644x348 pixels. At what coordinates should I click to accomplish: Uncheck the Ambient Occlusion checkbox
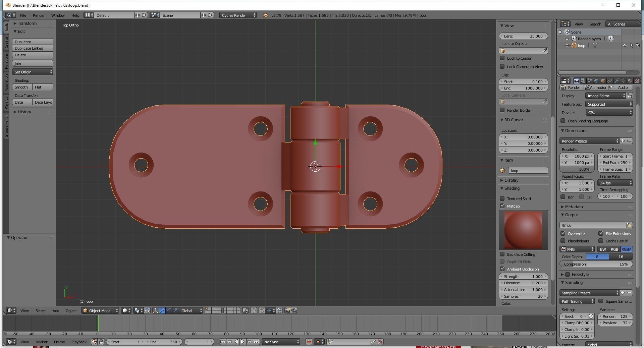point(502,269)
